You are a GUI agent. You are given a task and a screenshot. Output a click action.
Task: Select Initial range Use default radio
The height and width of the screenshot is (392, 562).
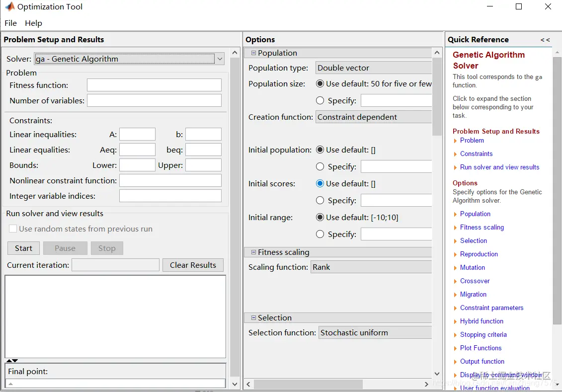[x=320, y=217]
